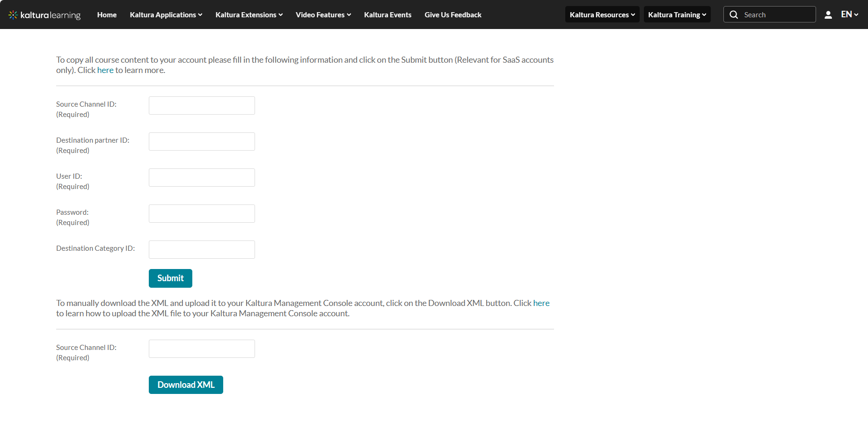Open the EN language selector
Image resolution: width=868 pixels, height=422 pixels.
[849, 15]
